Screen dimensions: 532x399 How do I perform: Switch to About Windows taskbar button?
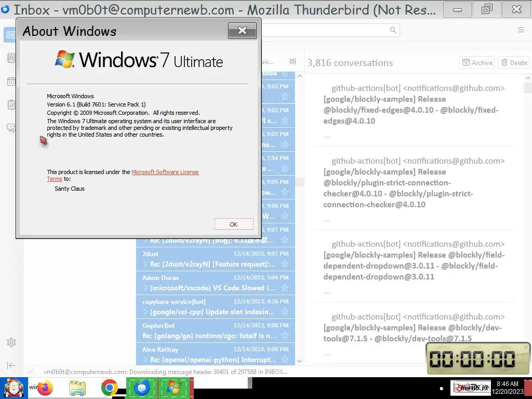click(175, 388)
